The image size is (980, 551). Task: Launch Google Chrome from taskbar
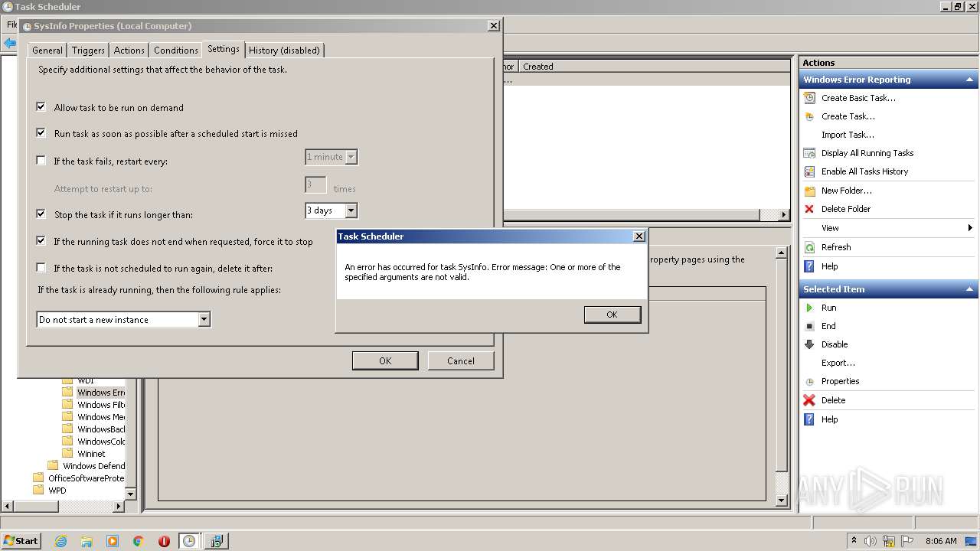point(139,541)
